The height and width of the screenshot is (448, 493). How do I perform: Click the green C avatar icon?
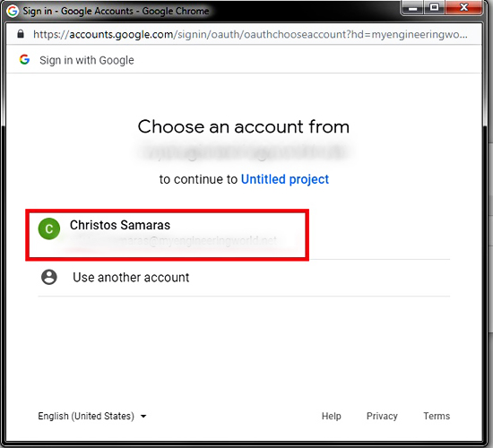pos(49,228)
